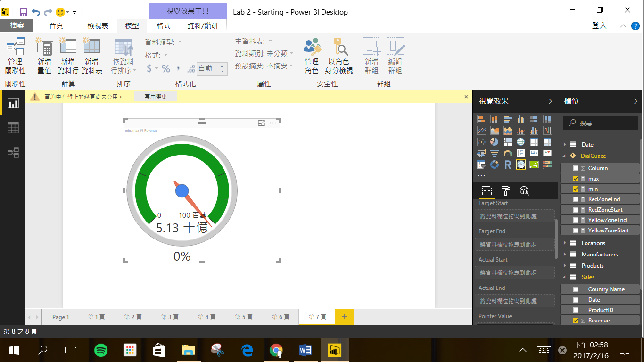Click 登入 sign in
Viewport: 644px width, 362px height.
599,26
